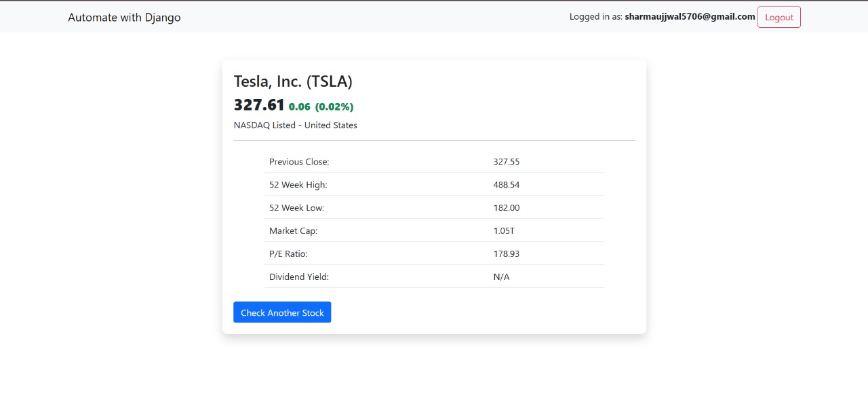The height and width of the screenshot is (412, 868).
Task: Click the 52 Week High label
Action: 298,185
